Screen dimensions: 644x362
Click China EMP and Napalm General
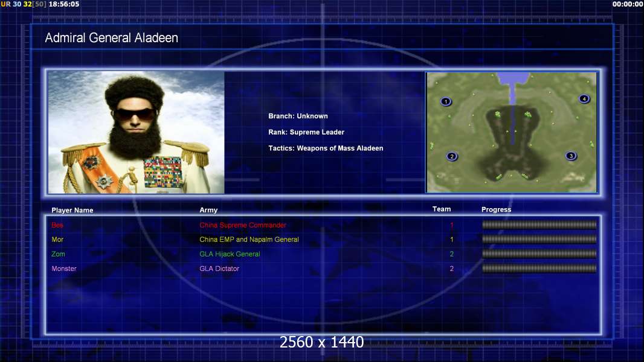(x=249, y=240)
